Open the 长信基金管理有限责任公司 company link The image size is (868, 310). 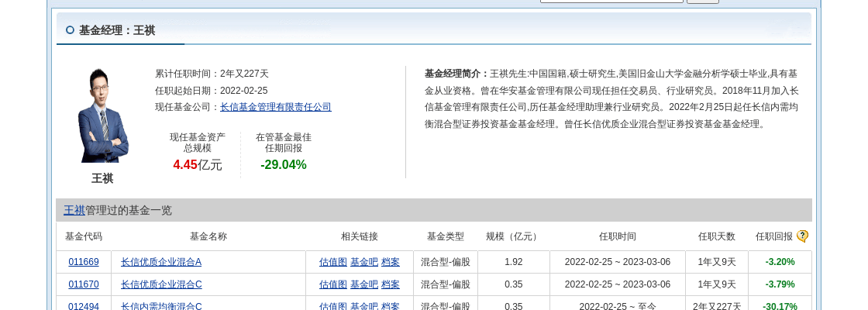[275, 107]
